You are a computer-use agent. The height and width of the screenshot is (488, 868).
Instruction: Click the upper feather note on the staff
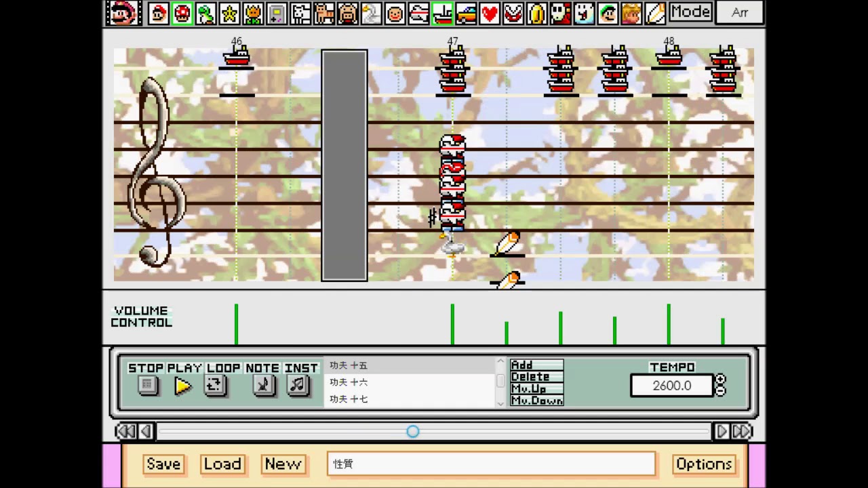(x=507, y=243)
